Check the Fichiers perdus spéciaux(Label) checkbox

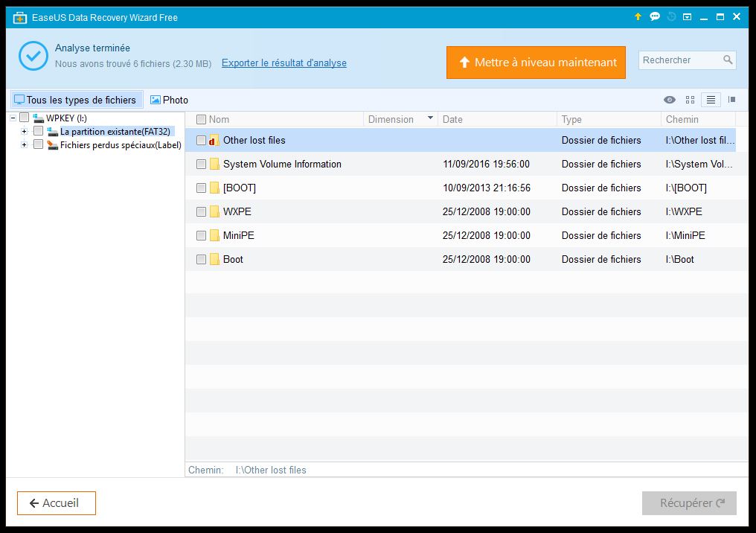tap(39, 144)
